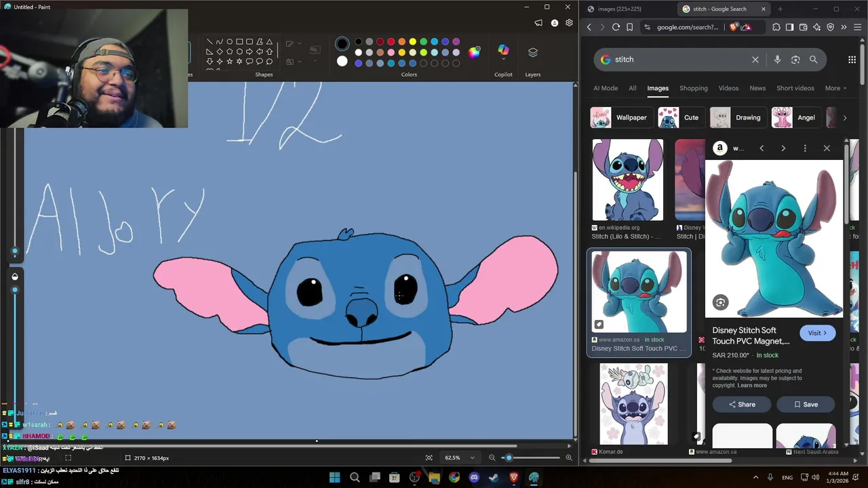
Task: Open the Brave Shields lion icon
Action: (x=734, y=27)
